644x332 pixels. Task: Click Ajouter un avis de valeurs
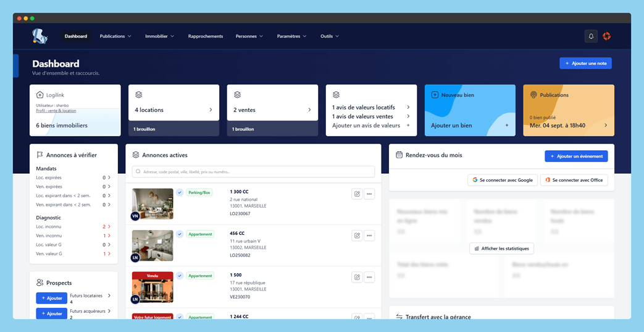(371, 126)
